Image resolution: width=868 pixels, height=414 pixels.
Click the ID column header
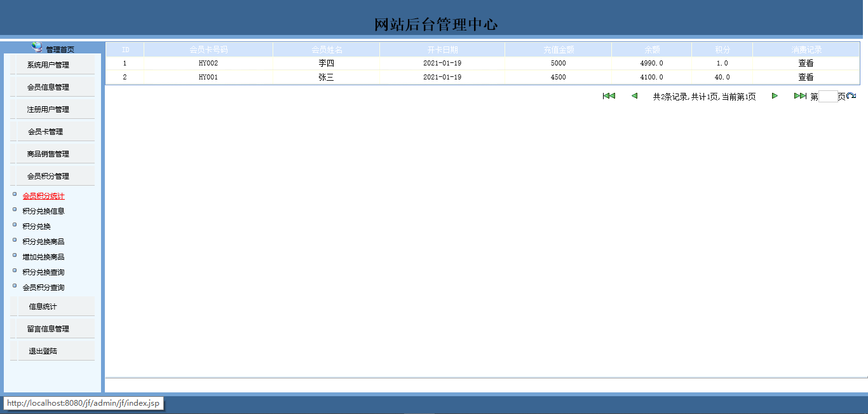[125, 50]
